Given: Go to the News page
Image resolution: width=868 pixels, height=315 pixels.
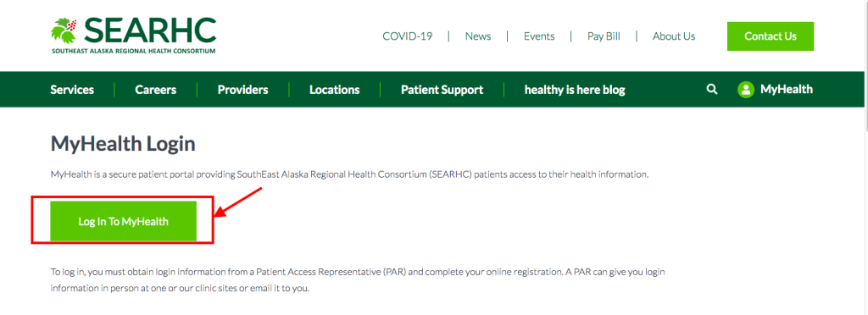Looking at the screenshot, I should pos(478,36).
